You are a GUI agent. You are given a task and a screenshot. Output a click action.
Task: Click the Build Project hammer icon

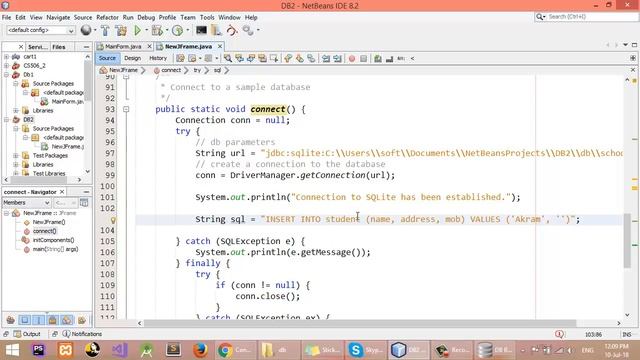coord(105,30)
